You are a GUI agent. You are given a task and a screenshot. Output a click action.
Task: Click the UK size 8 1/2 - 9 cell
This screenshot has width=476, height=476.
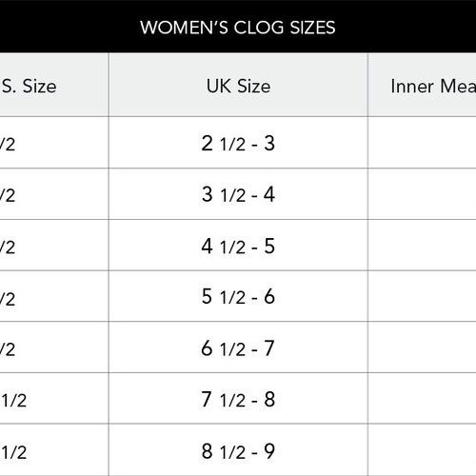tap(238, 450)
